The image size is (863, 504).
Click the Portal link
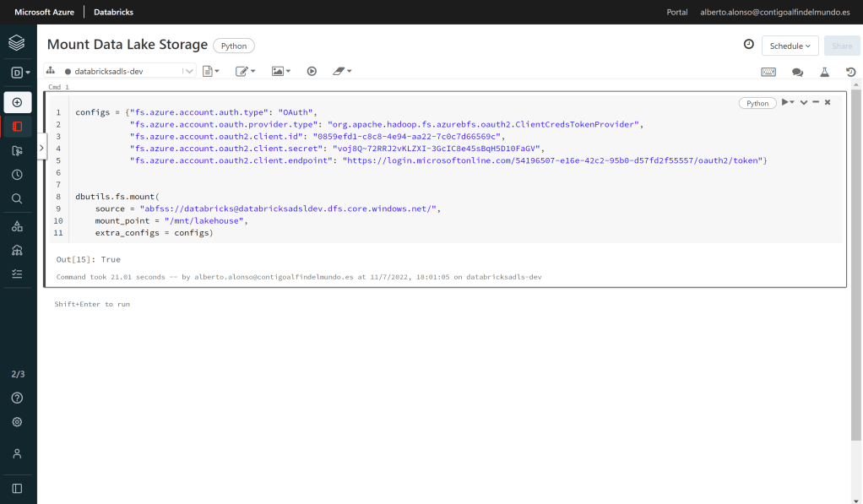point(676,13)
